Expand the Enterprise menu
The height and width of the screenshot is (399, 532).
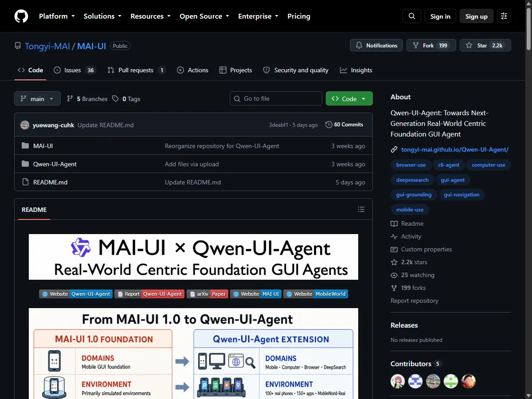(258, 16)
